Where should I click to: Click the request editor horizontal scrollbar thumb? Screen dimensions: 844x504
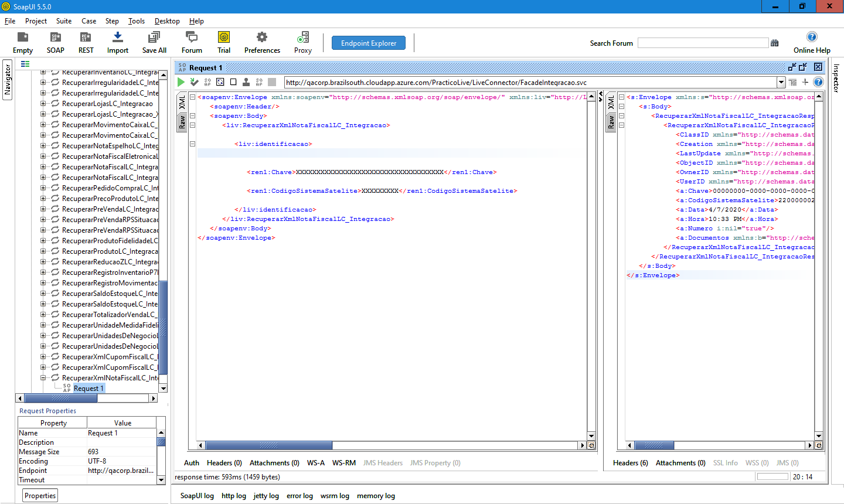(269, 445)
